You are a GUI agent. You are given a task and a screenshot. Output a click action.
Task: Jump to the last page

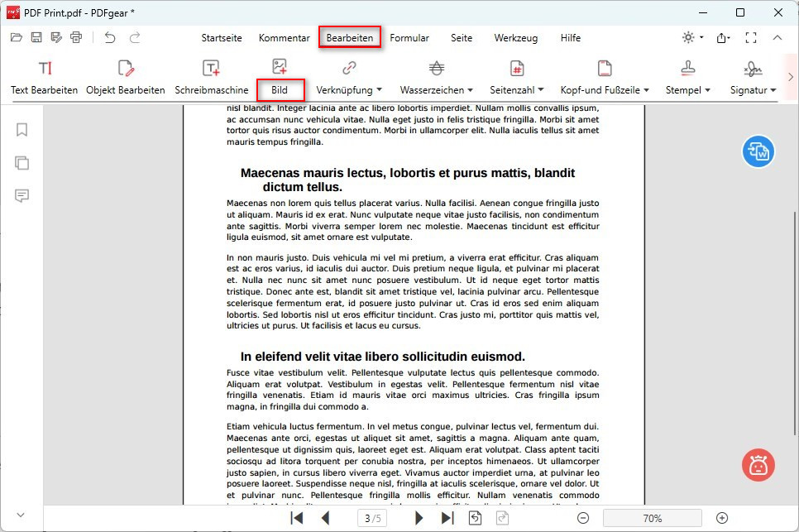pyautogui.click(x=447, y=518)
